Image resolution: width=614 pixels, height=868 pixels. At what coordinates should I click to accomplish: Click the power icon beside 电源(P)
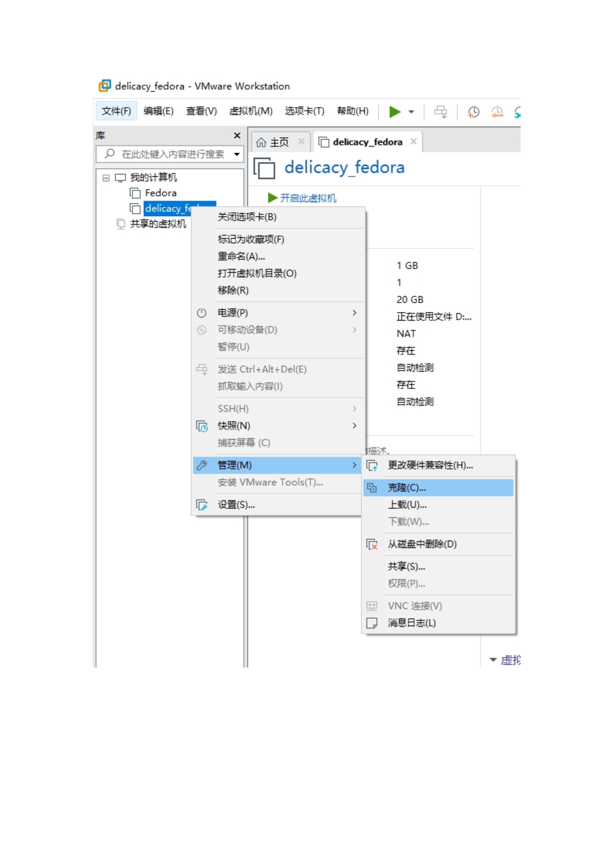point(202,313)
